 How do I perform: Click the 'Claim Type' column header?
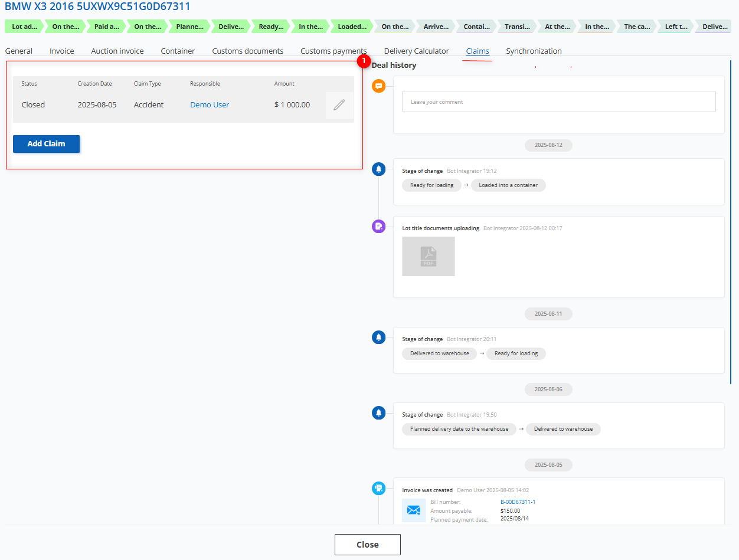(148, 84)
